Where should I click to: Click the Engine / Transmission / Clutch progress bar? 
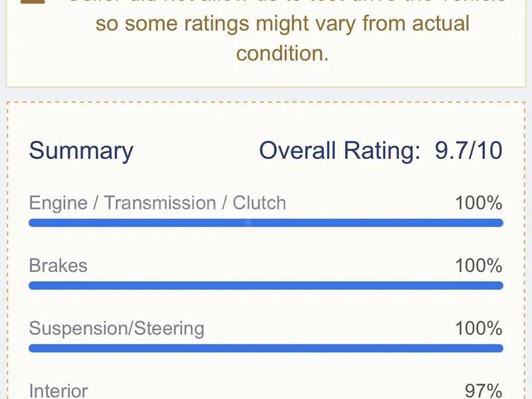point(266,223)
